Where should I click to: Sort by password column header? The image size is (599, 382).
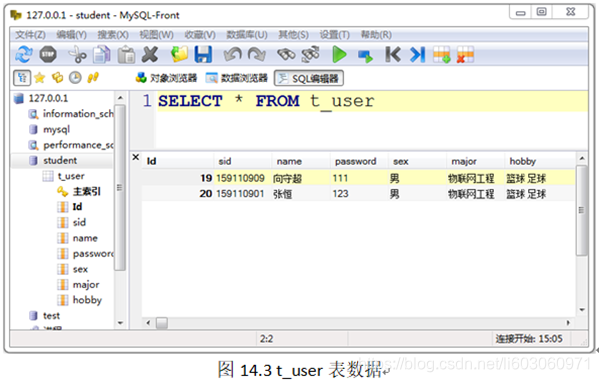tap(359, 161)
